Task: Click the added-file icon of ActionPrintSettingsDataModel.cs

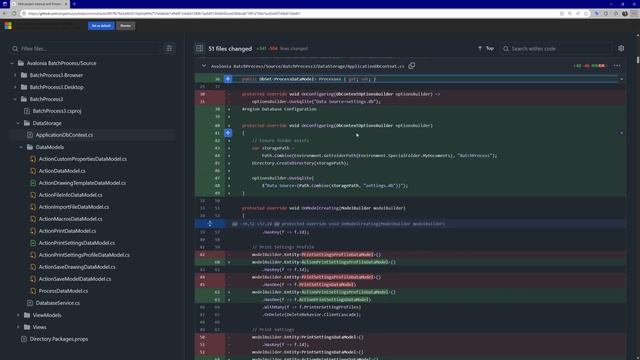Action: click(x=33, y=243)
